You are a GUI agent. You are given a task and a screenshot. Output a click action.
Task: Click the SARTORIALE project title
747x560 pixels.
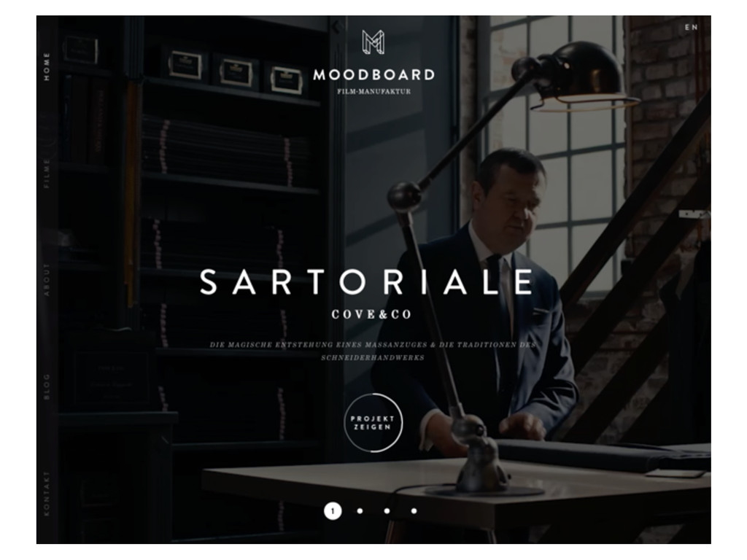pyautogui.click(x=367, y=282)
